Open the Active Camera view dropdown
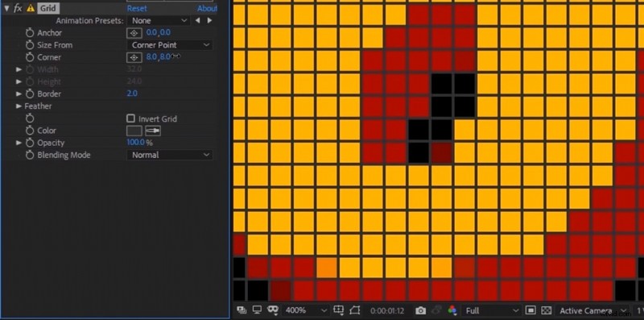Image resolution: width=644 pixels, height=320 pixels. (x=592, y=310)
